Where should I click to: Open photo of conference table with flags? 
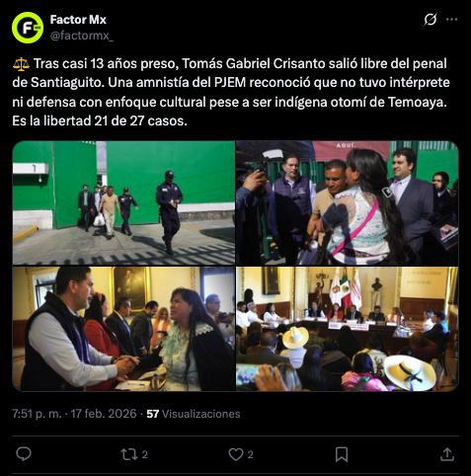pyautogui.click(x=348, y=329)
